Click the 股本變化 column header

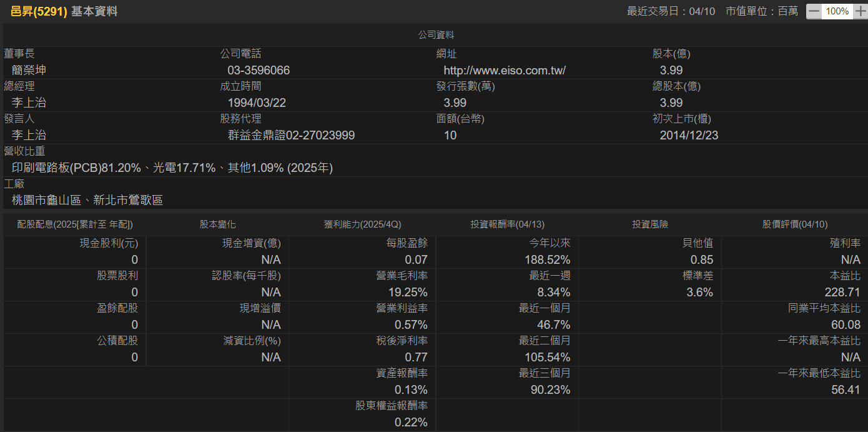(218, 224)
